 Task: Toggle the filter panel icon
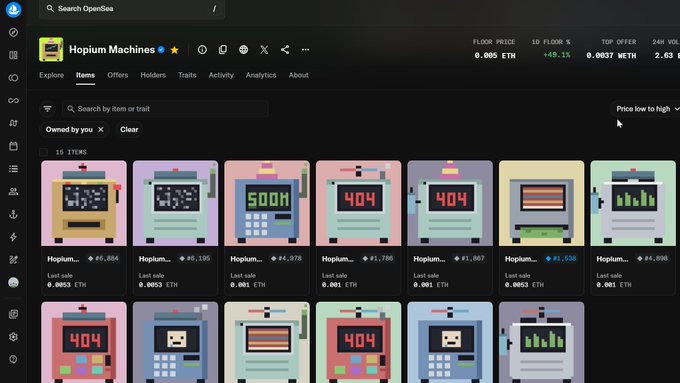(47, 109)
